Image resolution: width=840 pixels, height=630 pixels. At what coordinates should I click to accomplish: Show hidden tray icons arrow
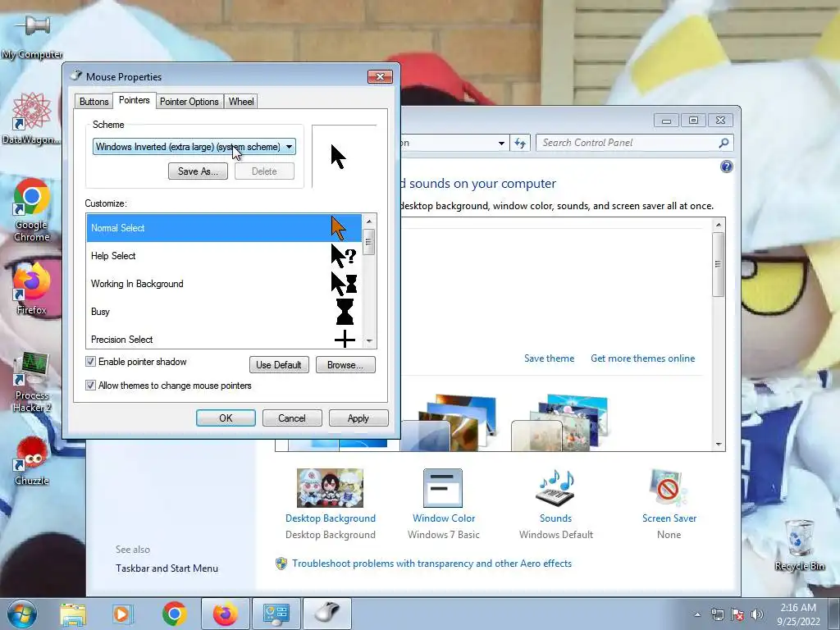697,614
